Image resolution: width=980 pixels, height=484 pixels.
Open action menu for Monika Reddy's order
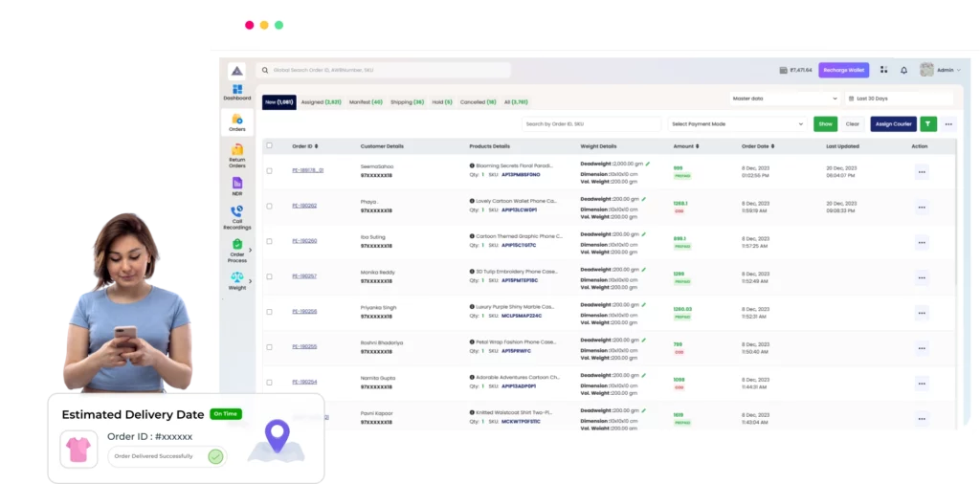point(922,278)
